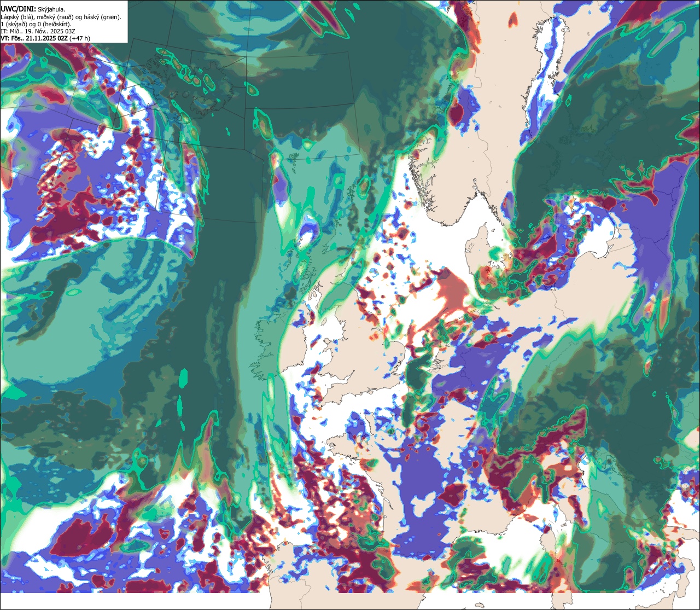Click the 'Lágský (blá), miðský (rauð)' legend line
Image resolution: width=700 pixels, height=610 pixels.
click(x=61, y=17)
